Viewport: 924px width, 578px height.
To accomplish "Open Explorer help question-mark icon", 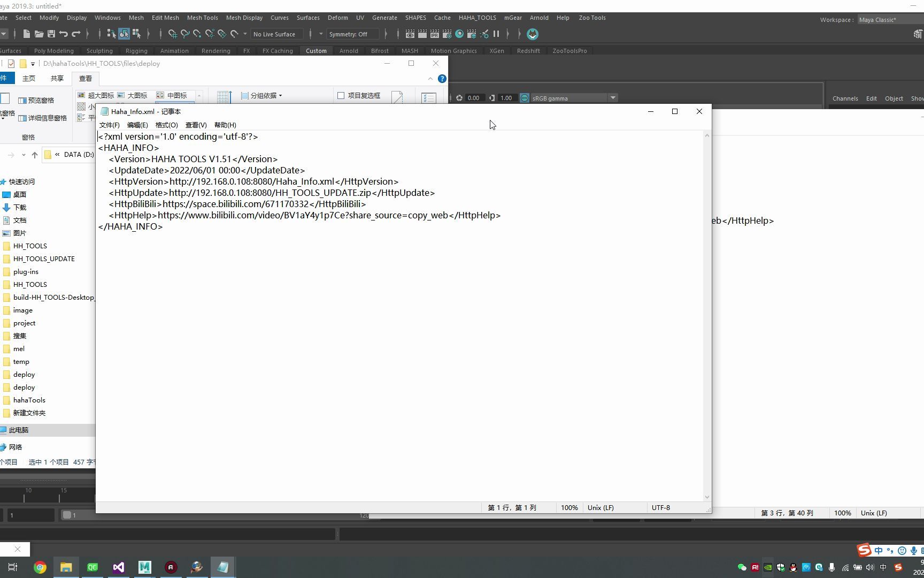I will coord(442,79).
